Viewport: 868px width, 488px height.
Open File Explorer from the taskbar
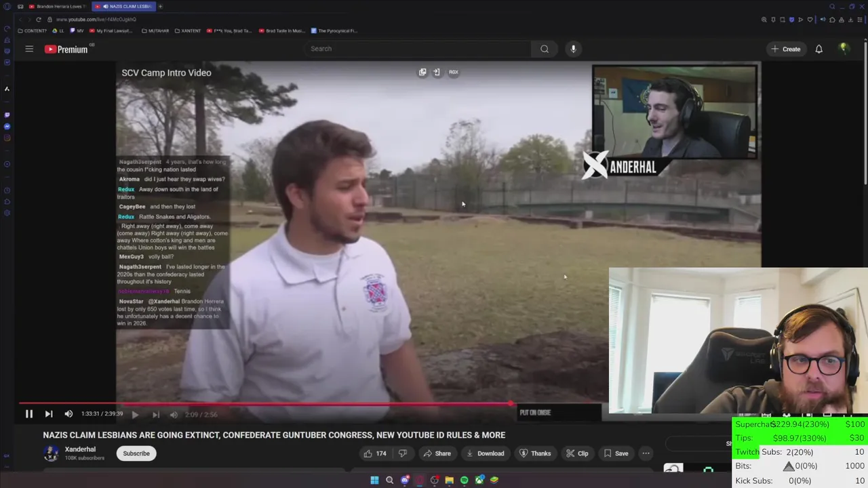tap(449, 480)
